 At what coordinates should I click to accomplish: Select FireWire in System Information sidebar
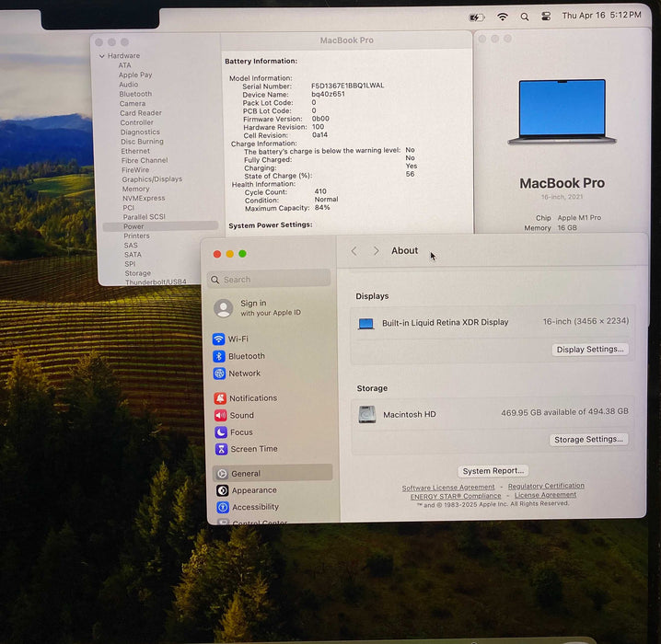(135, 170)
